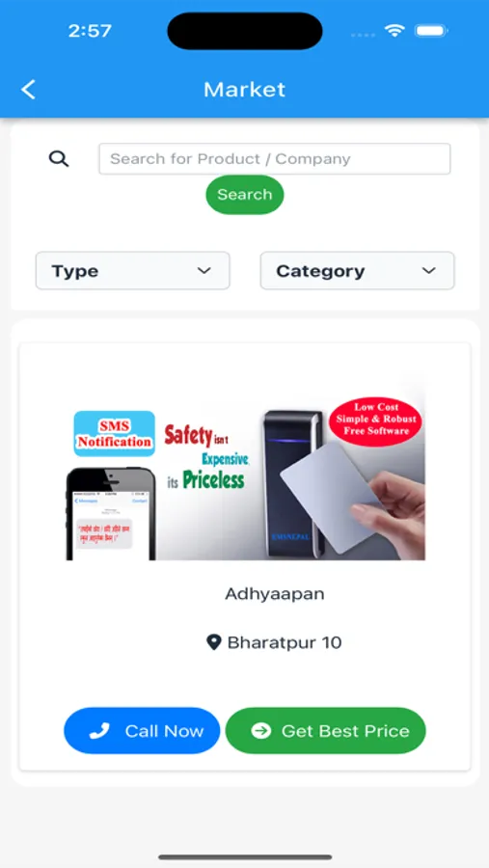The width and height of the screenshot is (489, 868).
Task: Tap the Market title in header
Action: pyautogui.click(x=244, y=89)
